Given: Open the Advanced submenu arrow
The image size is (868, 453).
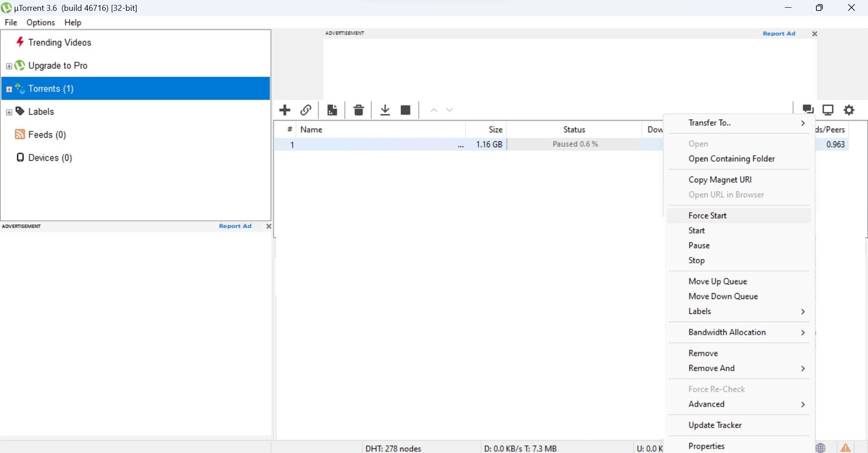Looking at the screenshot, I should point(803,404).
